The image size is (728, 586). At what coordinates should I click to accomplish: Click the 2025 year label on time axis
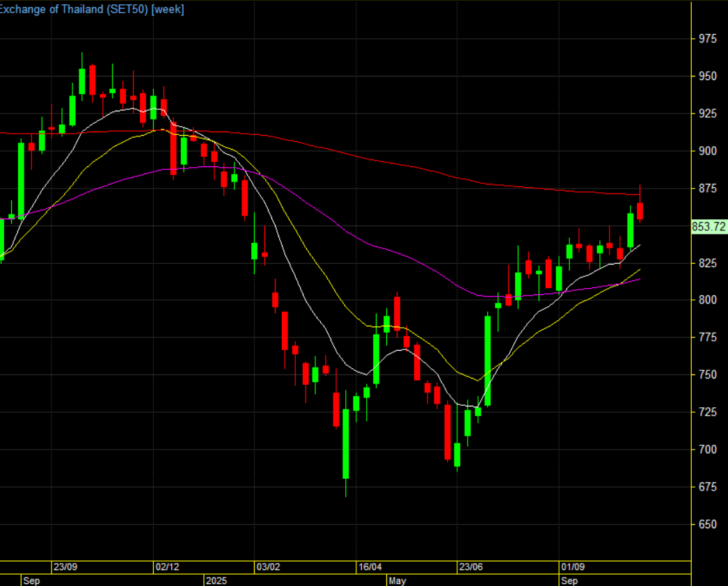click(216, 581)
